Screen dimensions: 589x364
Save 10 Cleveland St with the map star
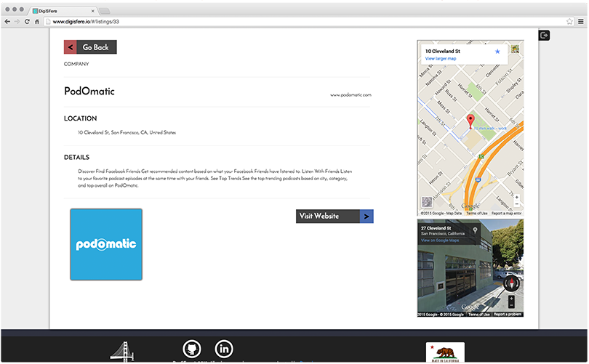point(497,52)
